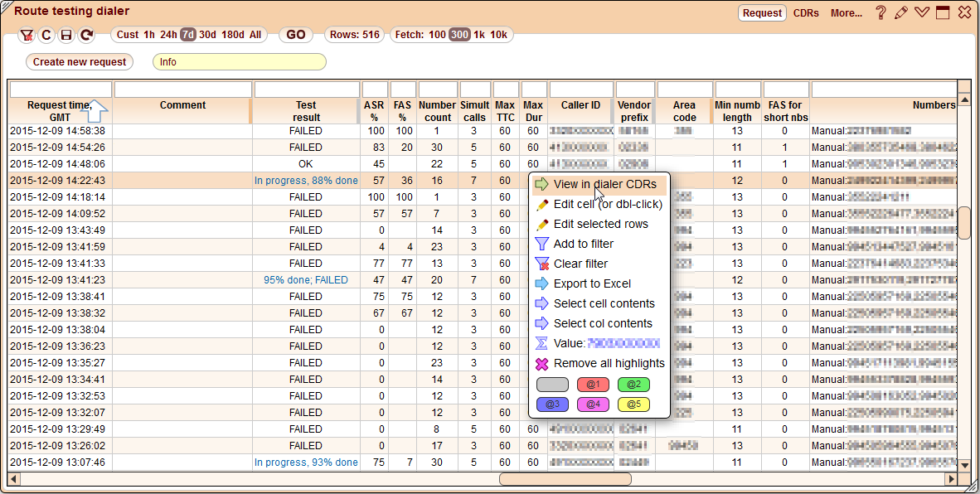Refresh the list with the reload arrow icon
Screen dimensions: 980x494
point(87,35)
